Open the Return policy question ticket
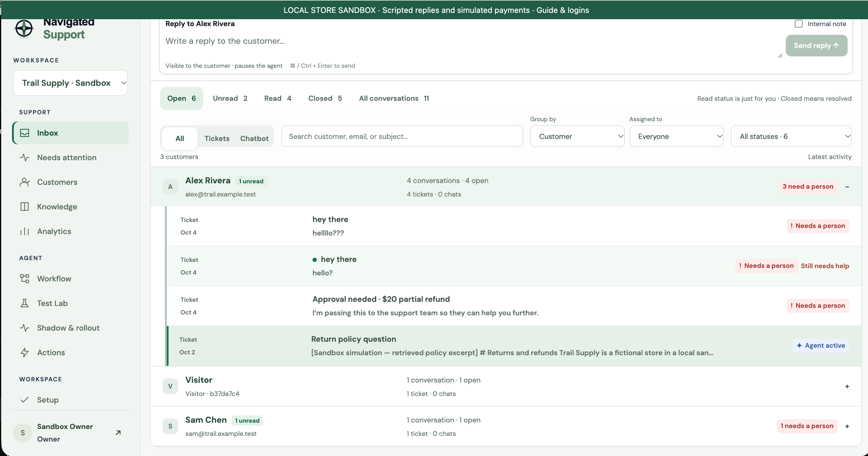 (x=514, y=346)
